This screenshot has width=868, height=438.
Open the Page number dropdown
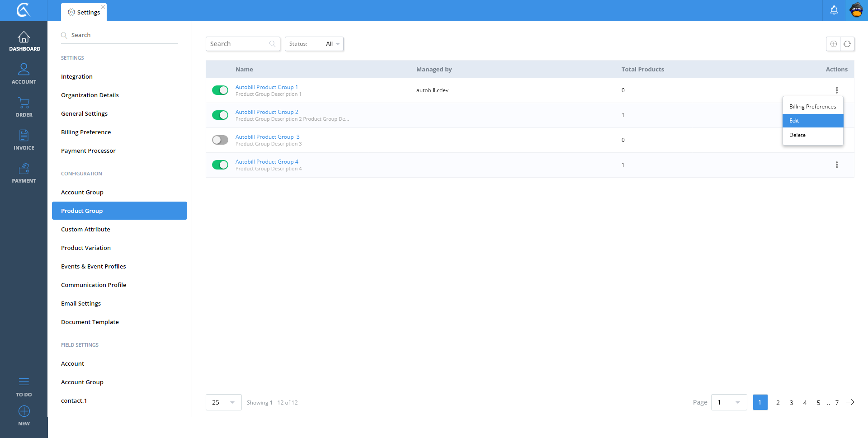click(729, 402)
